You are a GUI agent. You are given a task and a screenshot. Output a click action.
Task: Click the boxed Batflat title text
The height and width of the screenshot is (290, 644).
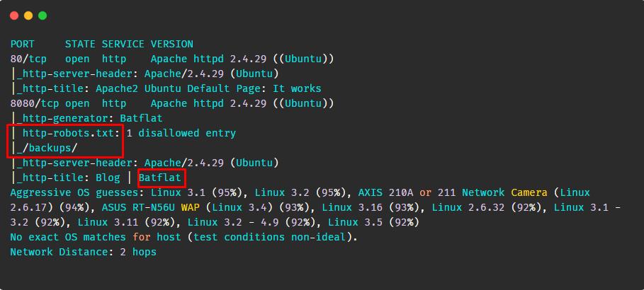pyautogui.click(x=160, y=178)
